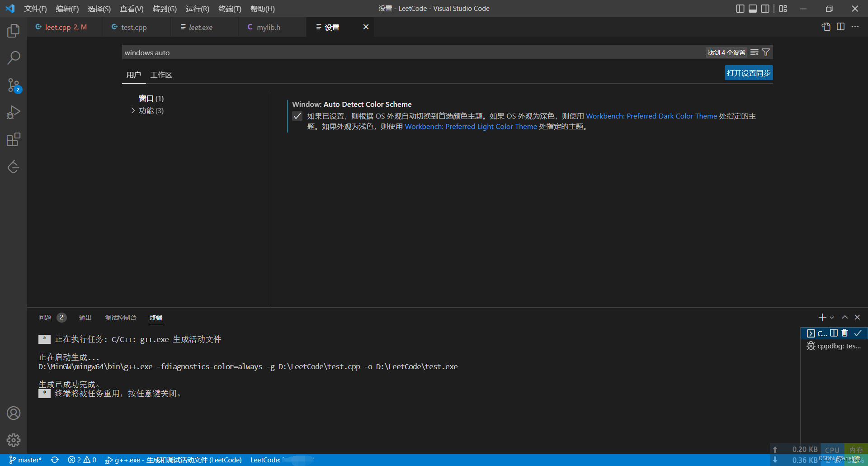This screenshot has width=868, height=466.
Task: Open the 文件(F) menu
Action: pyautogui.click(x=35, y=9)
